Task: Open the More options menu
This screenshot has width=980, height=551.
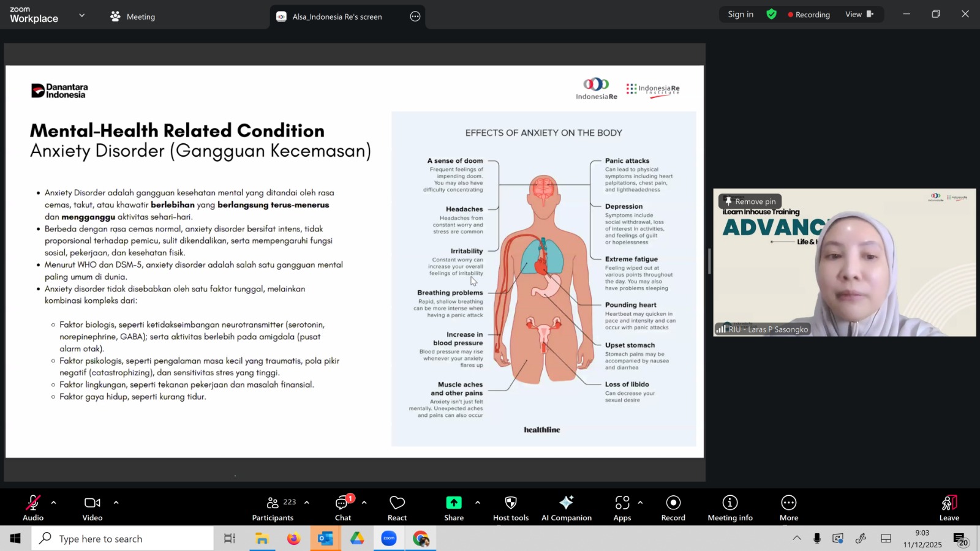Action: pos(788,508)
